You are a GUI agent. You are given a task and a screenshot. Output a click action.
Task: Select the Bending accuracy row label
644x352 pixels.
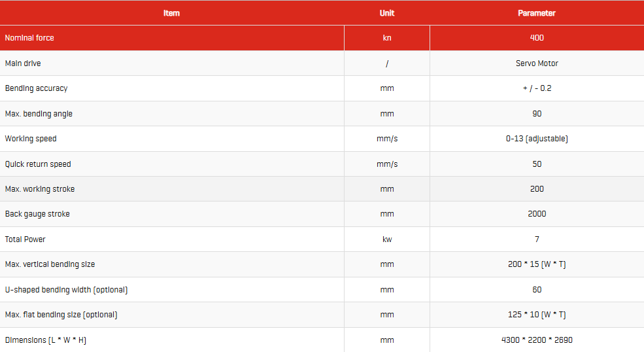36,88
